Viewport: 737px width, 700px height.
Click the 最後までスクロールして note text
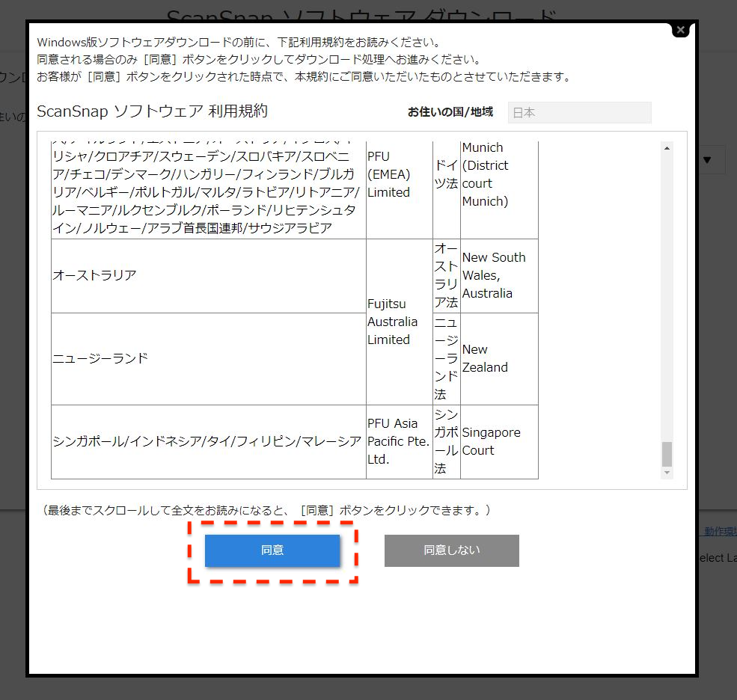click(266, 510)
